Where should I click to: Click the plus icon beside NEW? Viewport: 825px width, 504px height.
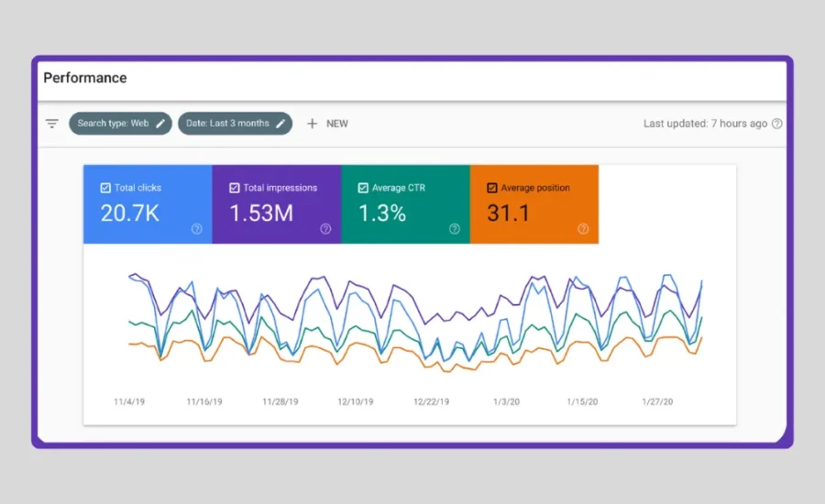tap(312, 124)
